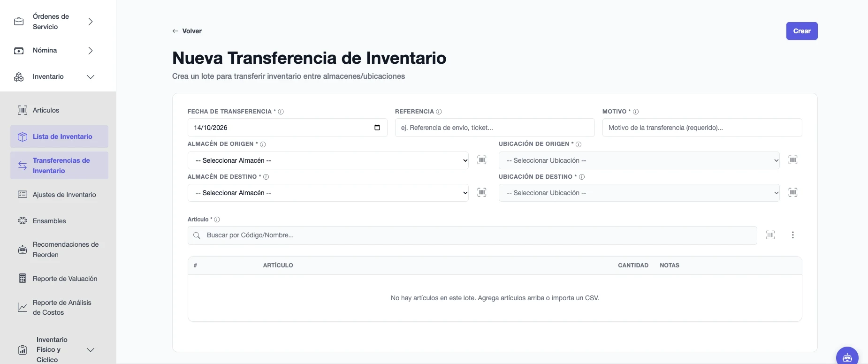Click the Reporte de Valuación calculator icon
This screenshot has width=868, height=364.
tap(23, 279)
